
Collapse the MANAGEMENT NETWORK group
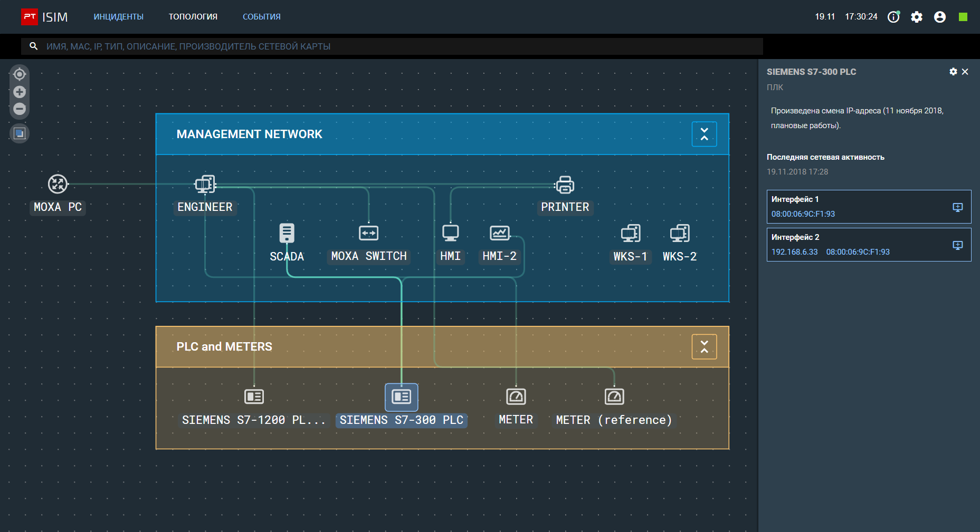pos(705,134)
